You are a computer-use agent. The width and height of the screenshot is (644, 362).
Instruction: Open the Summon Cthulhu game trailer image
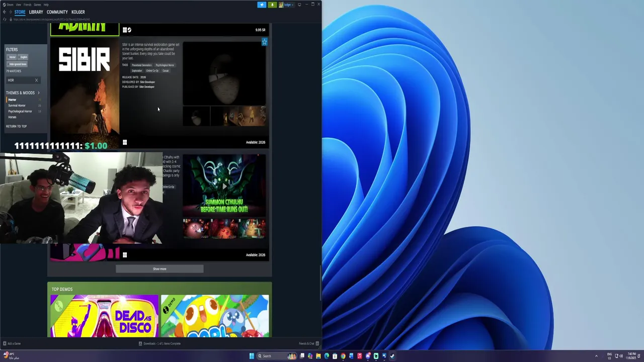(224, 185)
